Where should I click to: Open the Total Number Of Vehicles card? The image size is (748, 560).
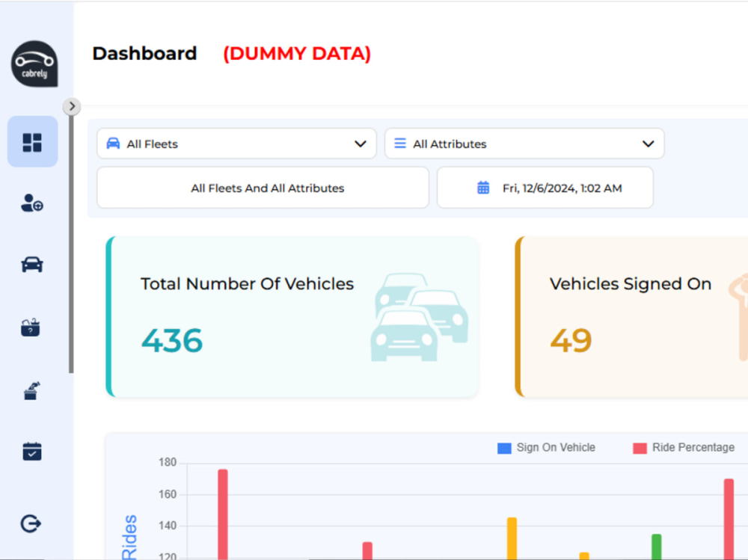point(292,317)
